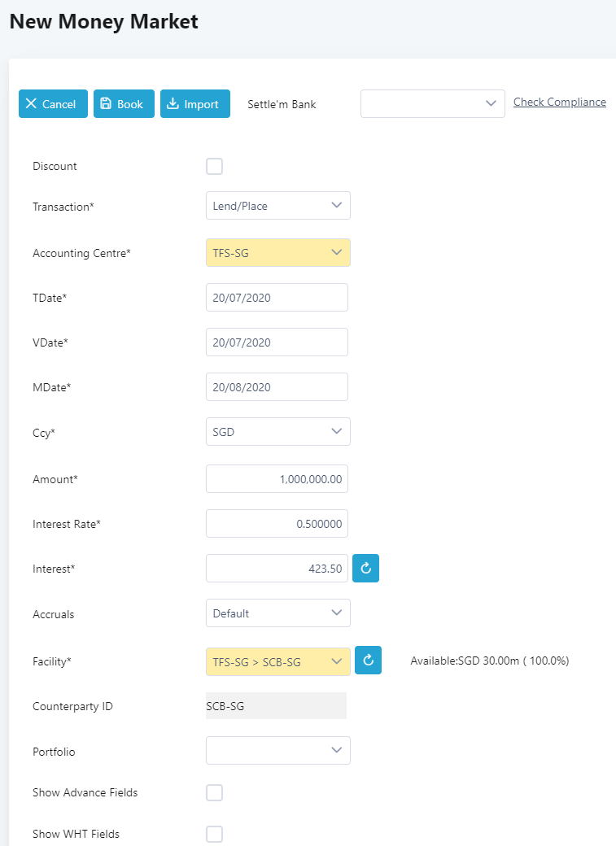Click the refresh icon beside Interest field

coord(365,568)
